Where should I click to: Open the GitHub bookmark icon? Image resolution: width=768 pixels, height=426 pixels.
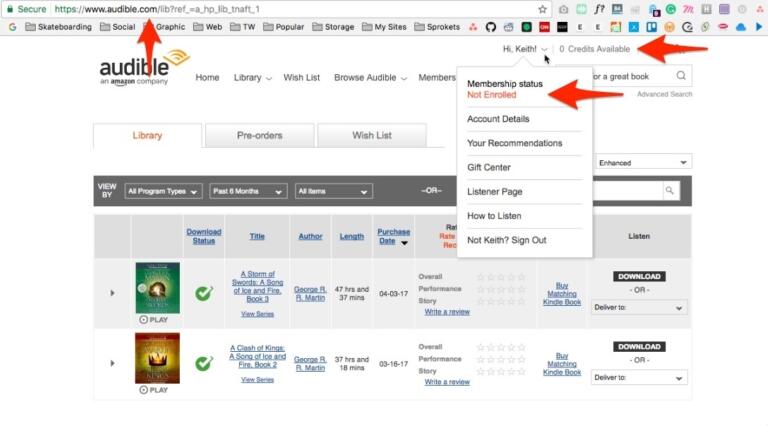(490, 27)
